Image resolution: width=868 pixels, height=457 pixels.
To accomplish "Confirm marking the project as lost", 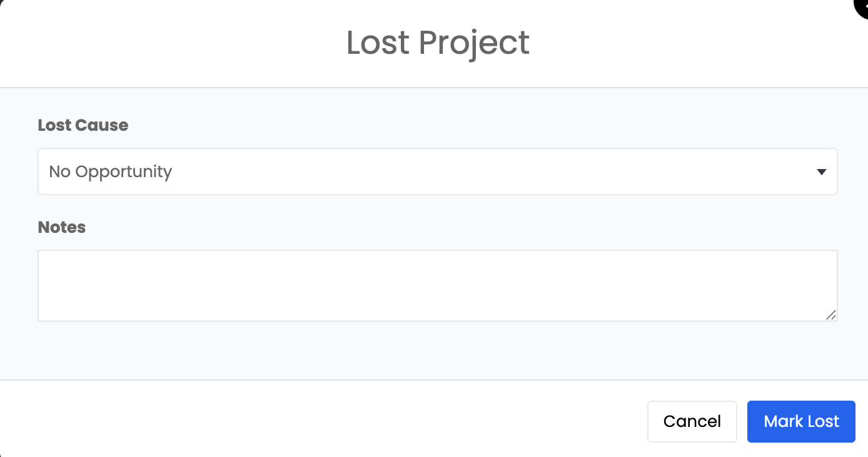I will pos(801,421).
